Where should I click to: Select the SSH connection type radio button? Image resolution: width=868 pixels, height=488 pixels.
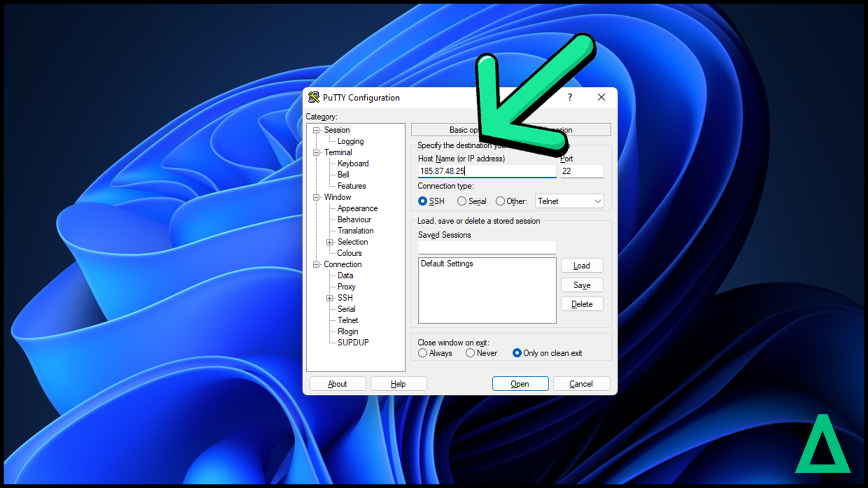pyautogui.click(x=423, y=201)
